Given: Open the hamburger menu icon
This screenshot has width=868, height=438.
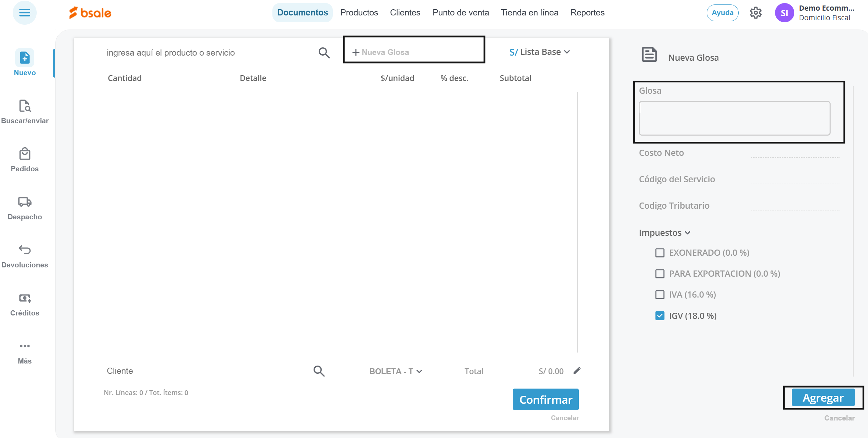Looking at the screenshot, I should 24,13.
